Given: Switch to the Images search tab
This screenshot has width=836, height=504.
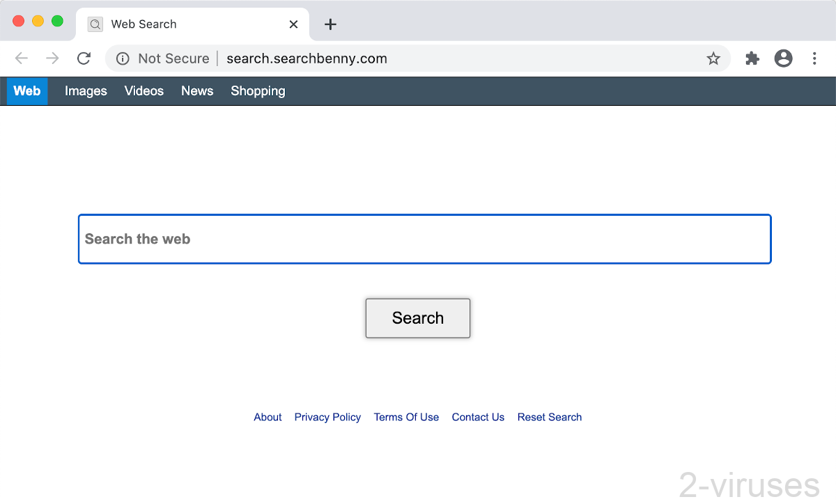Looking at the screenshot, I should 85,90.
